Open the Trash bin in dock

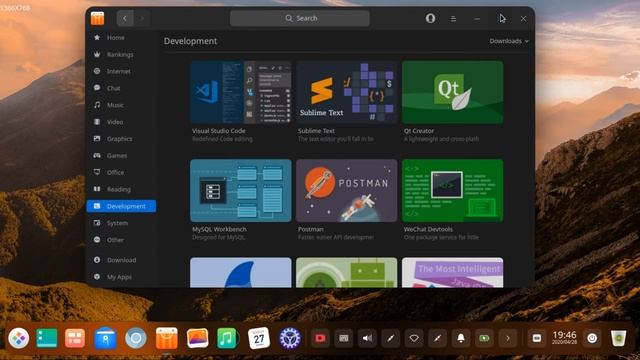pyautogui.click(x=618, y=338)
